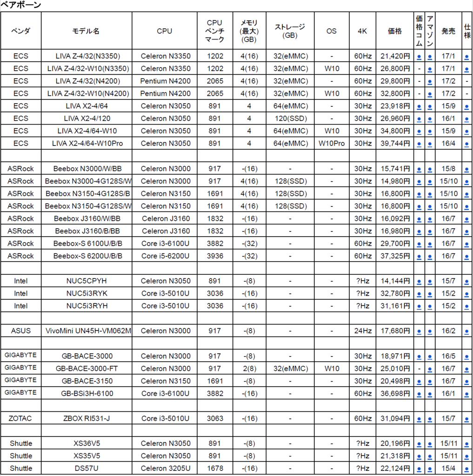Open the 価格コム link for Beebox-S 6100U/B/B
This screenshot has height=476, width=473.
419,244
